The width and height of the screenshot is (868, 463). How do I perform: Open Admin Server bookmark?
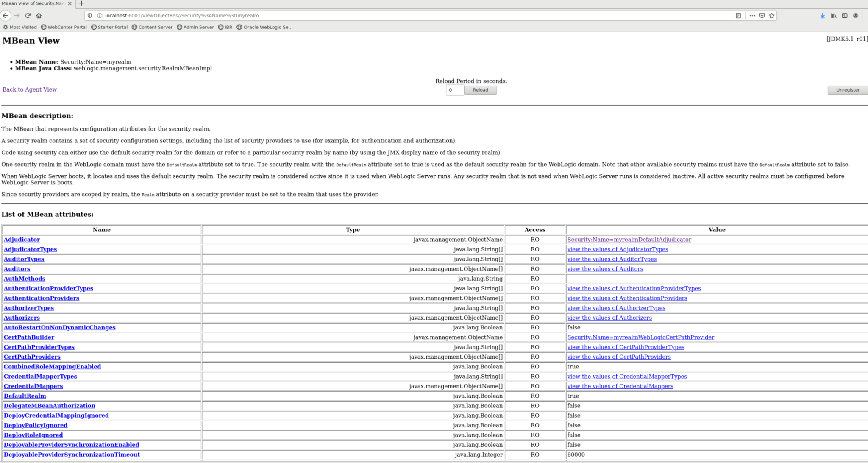pos(195,27)
